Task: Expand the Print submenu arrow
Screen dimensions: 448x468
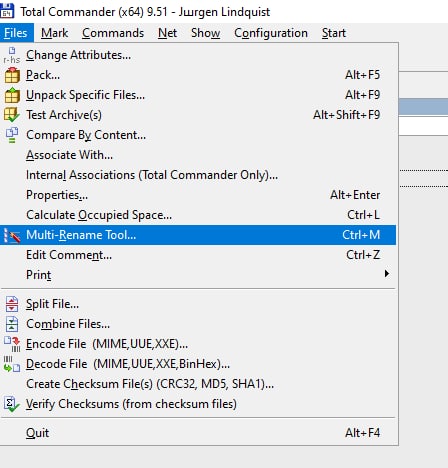Action: pos(387,274)
